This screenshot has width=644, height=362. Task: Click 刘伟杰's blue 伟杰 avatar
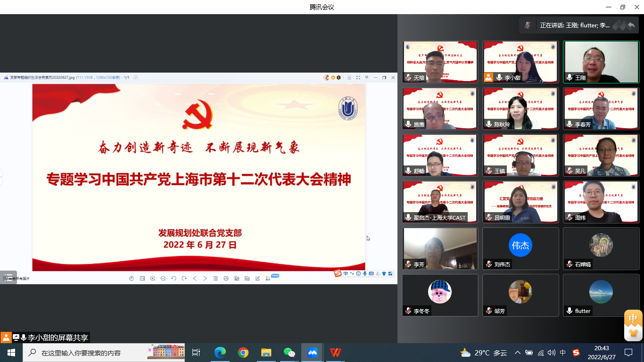[520, 245]
